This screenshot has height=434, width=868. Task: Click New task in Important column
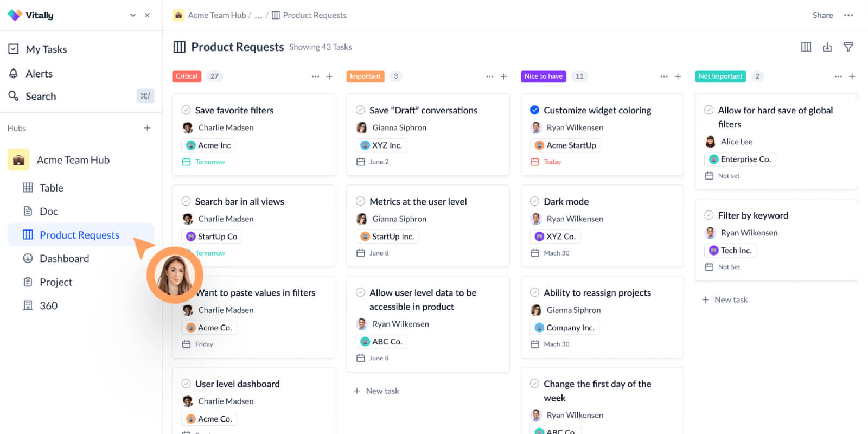[x=376, y=391]
